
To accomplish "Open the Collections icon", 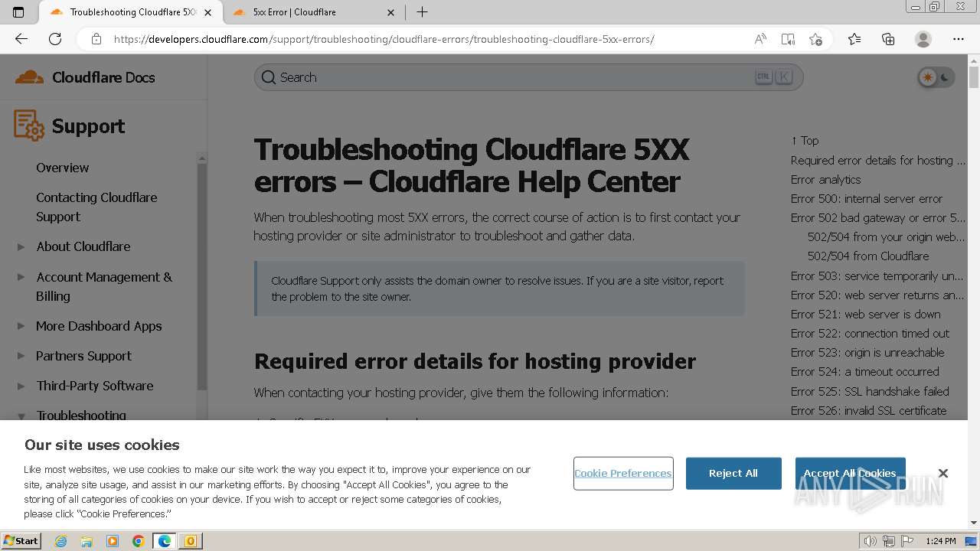I will pos(888,39).
